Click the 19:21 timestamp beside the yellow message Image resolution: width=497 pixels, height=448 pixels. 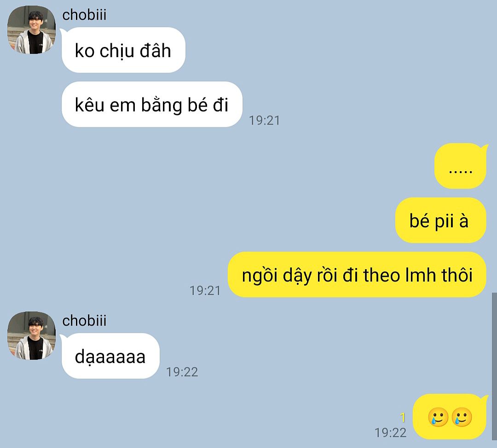[x=205, y=291]
